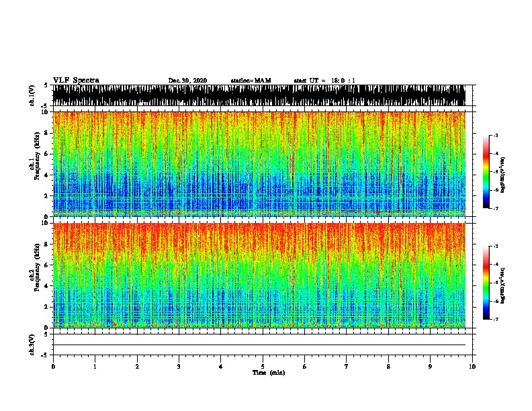Click time-axis tick label "9"
The width and height of the screenshot is (532, 411).
430,366
